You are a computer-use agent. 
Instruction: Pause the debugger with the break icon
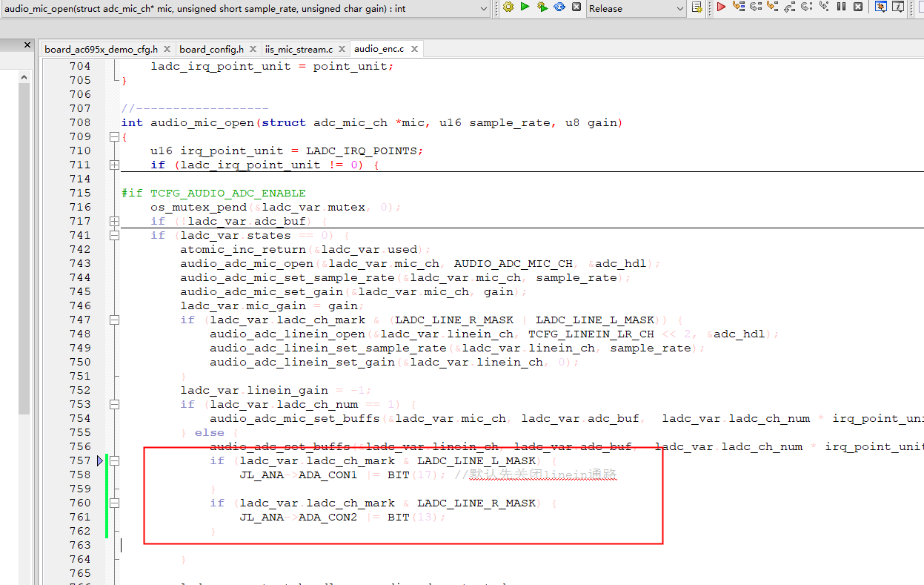841,7
